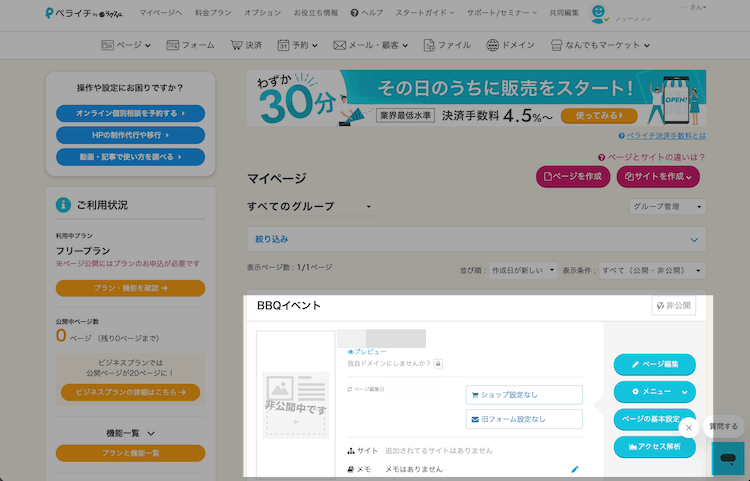
Task: Click 使ってみる on the banner
Action: coord(599,115)
